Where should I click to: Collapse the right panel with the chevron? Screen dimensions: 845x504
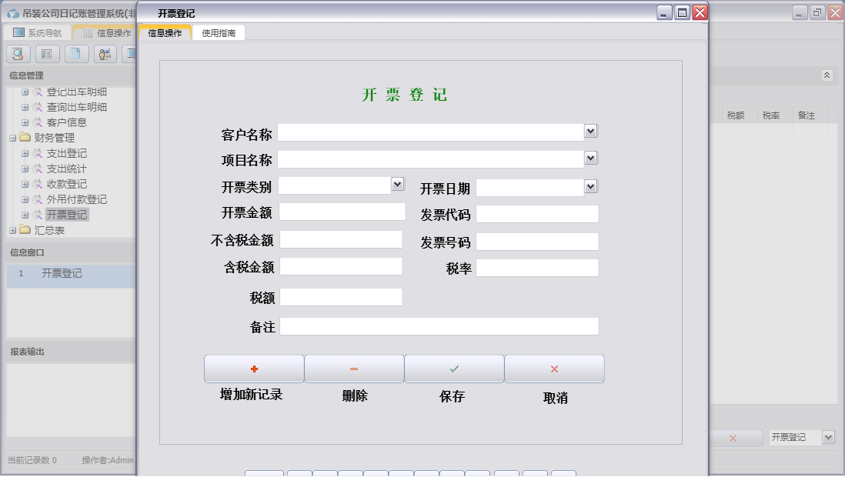(829, 75)
